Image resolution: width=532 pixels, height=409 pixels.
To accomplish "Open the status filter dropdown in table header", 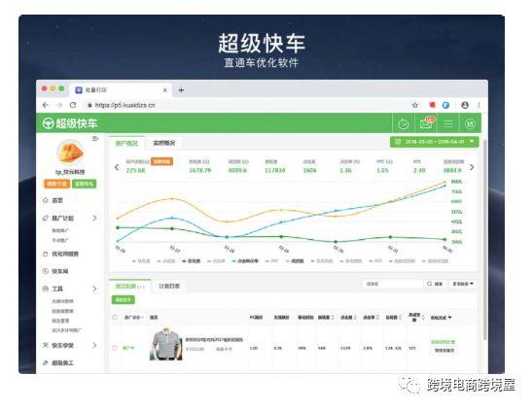I will point(134,318).
